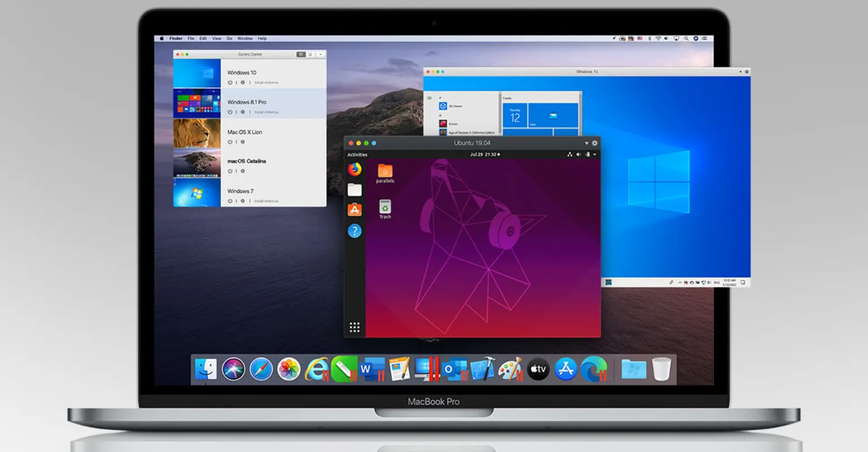Switch Control Center to list view
Image resolution: width=868 pixels, height=452 pixels.
pyautogui.click(x=309, y=54)
